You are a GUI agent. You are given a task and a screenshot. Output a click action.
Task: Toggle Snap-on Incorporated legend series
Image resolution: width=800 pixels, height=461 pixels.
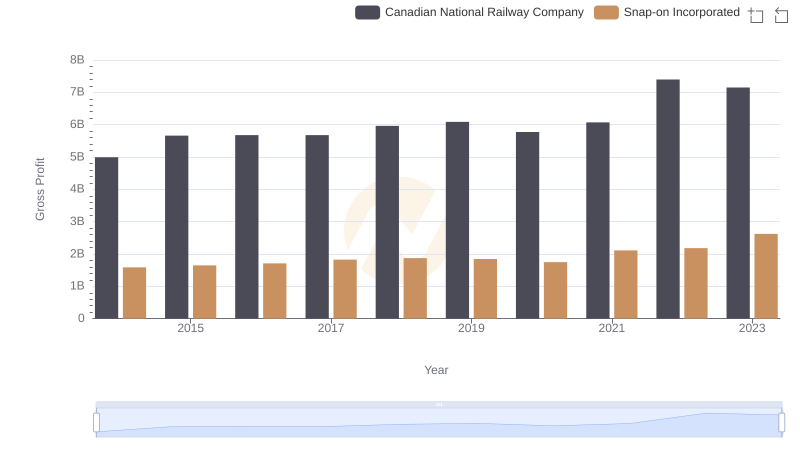point(667,12)
